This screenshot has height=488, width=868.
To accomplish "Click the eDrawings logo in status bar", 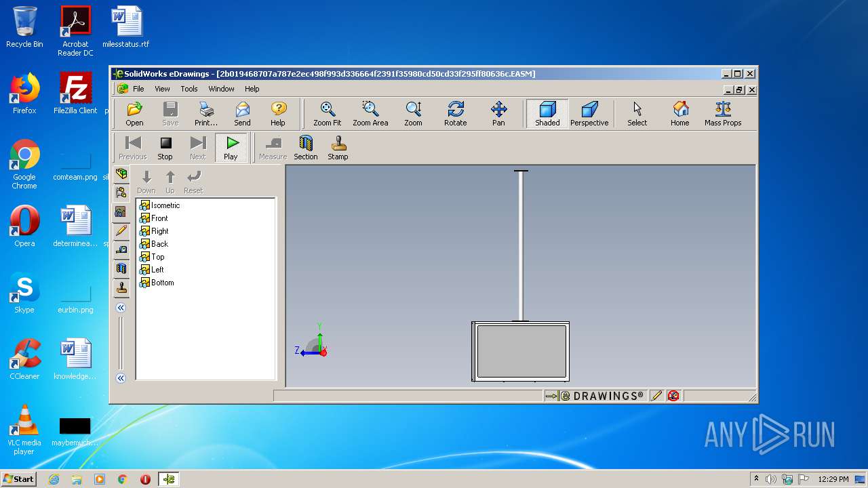I will click(x=601, y=396).
